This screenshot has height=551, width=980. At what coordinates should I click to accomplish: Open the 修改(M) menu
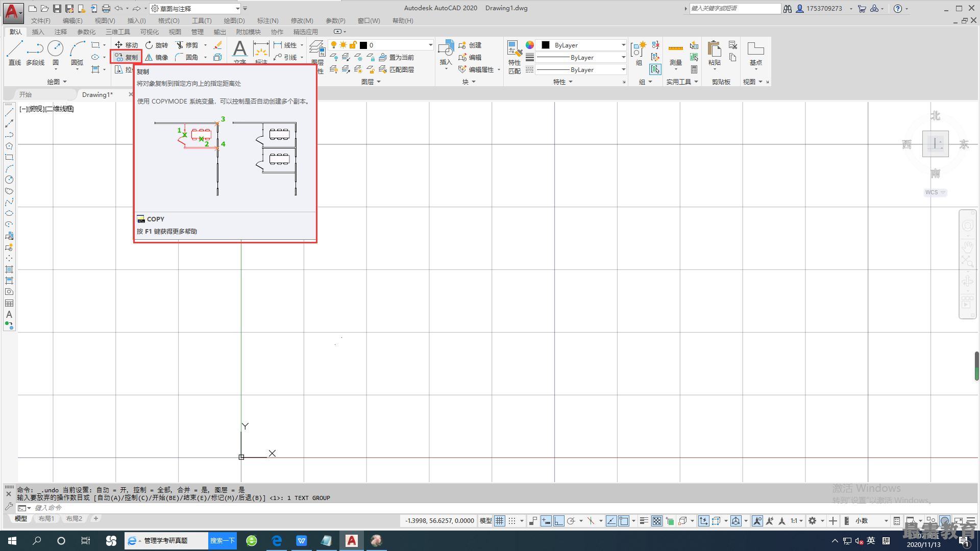pos(302,21)
